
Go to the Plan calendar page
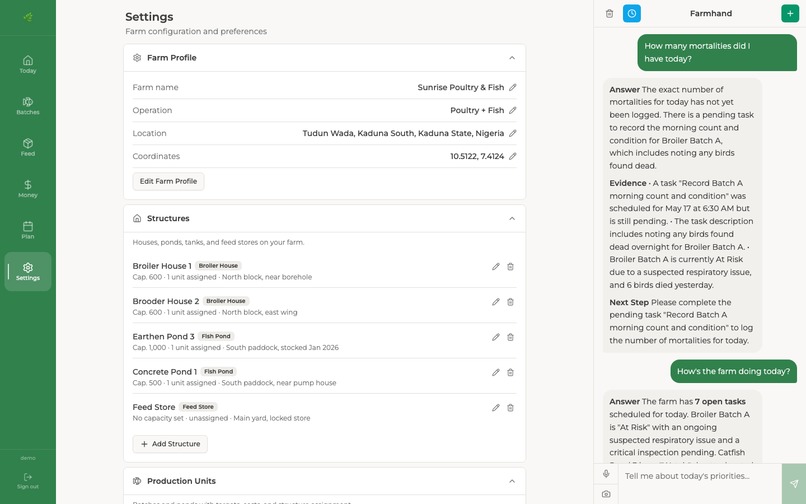(28, 230)
